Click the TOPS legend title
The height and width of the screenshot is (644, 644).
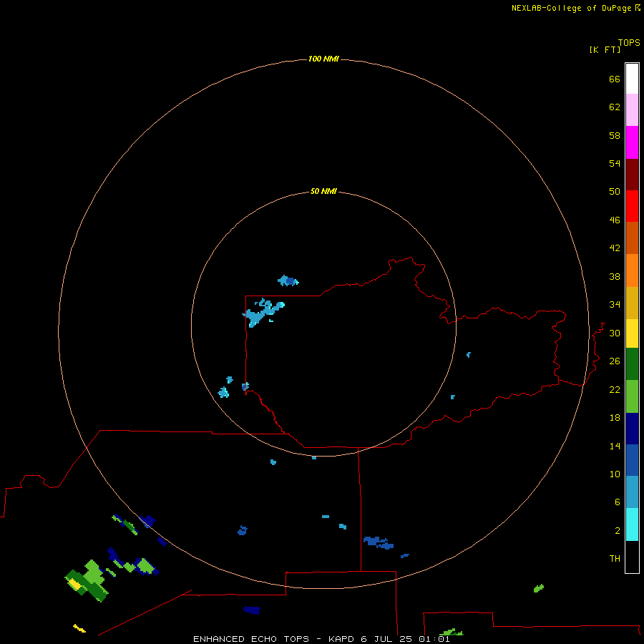[x=629, y=42]
